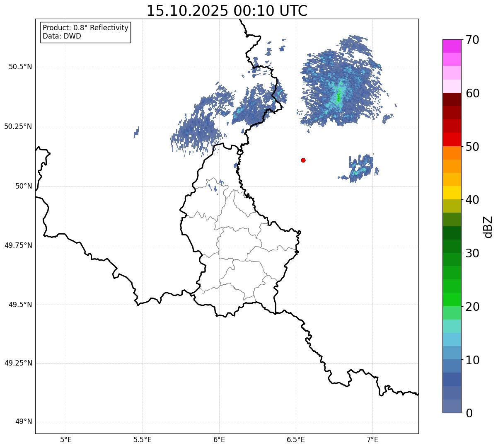Click the 'dBZ' colorbar label

[488, 226]
